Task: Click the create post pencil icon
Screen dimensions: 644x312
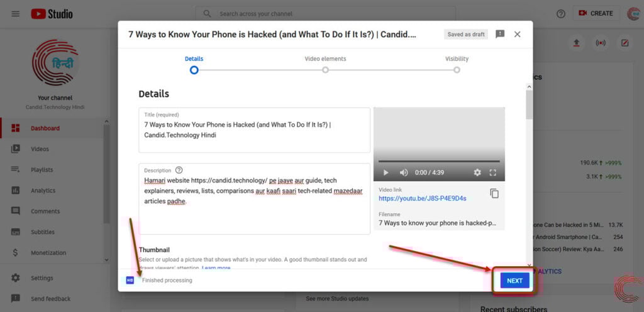Action: point(625,43)
